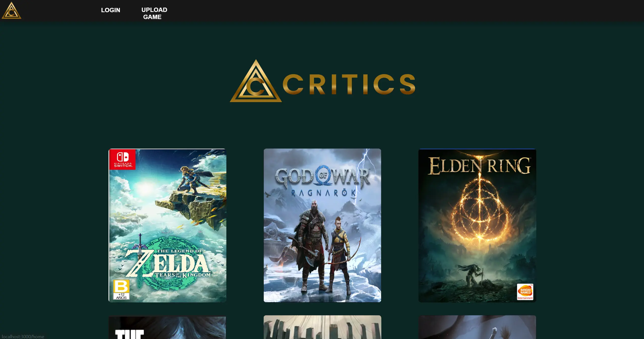Select the God of War Ragnarök cover
644x339 pixels.
[322, 225]
